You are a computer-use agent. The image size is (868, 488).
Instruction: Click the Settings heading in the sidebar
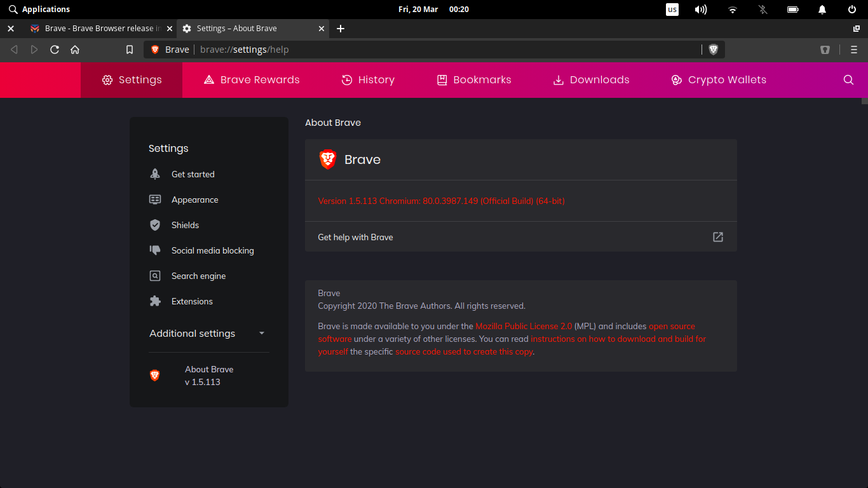point(168,148)
